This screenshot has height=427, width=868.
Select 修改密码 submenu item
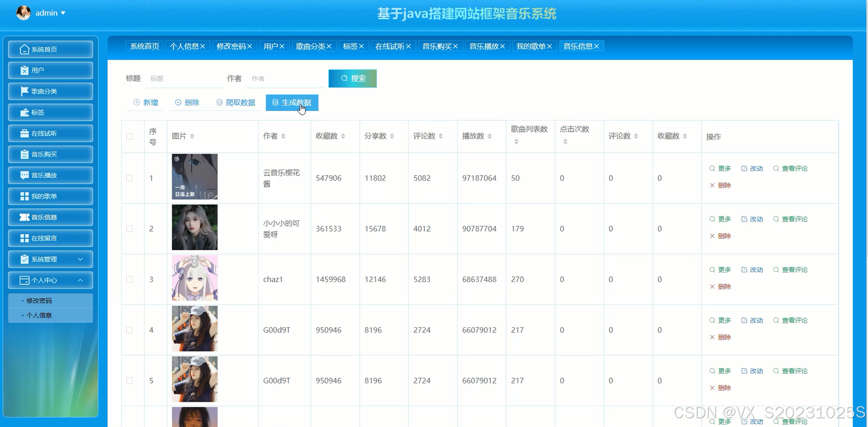(50, 300)
